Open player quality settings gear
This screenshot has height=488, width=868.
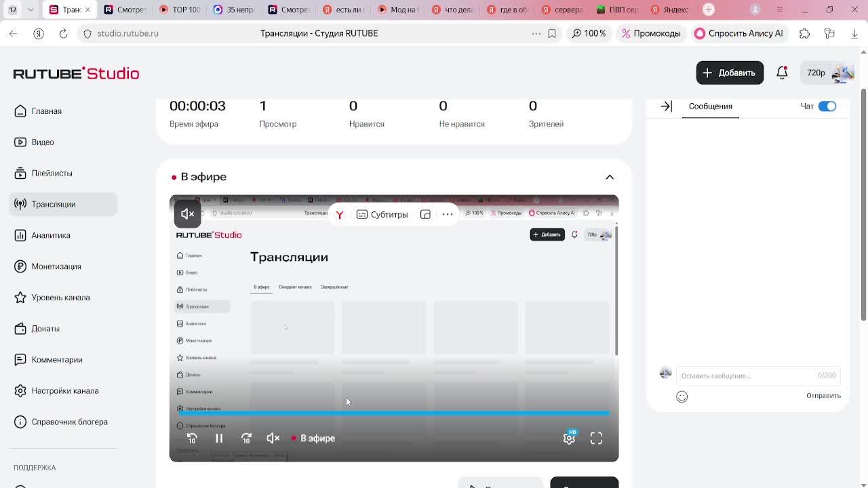[569, 439]
